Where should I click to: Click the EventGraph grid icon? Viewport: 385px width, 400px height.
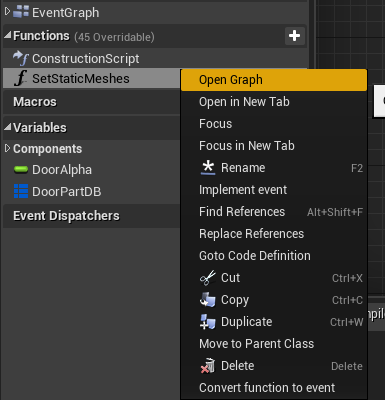(x=21, y=12)
